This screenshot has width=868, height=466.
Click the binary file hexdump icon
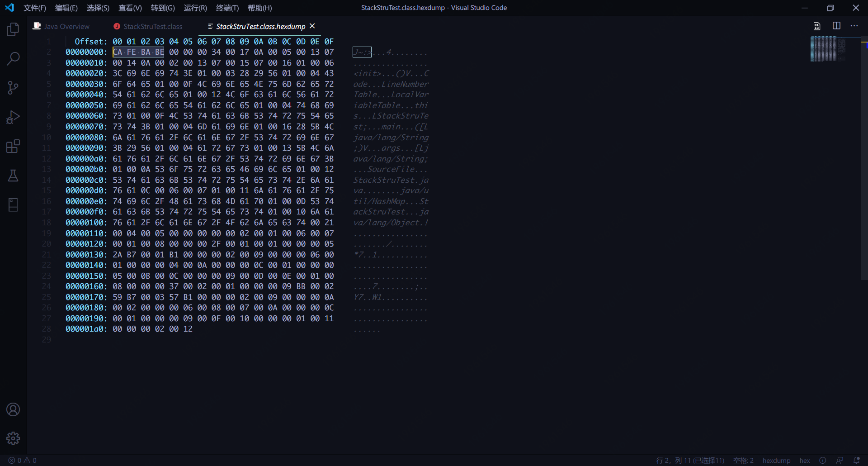click(x=817, y=26)
